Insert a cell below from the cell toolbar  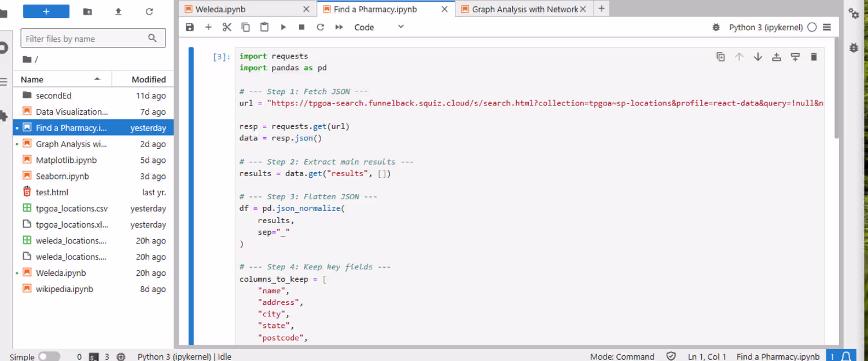[795, 57]
